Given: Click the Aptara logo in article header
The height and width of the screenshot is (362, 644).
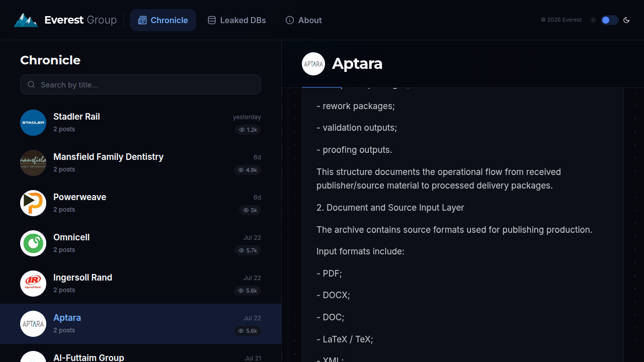Looking at the screenshot, I should (313, 64).
